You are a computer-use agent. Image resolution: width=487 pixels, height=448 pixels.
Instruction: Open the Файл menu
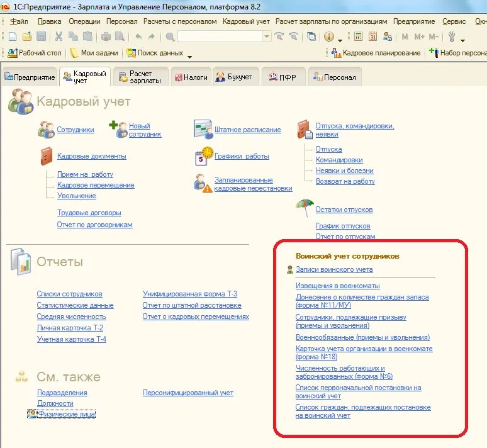tap(19, 21)
